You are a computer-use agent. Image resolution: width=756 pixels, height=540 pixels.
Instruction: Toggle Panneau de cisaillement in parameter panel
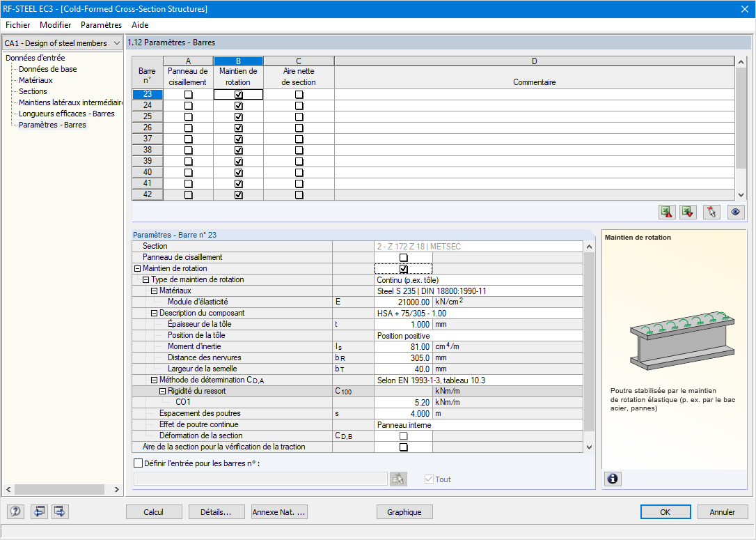click(x=404, y=258)
